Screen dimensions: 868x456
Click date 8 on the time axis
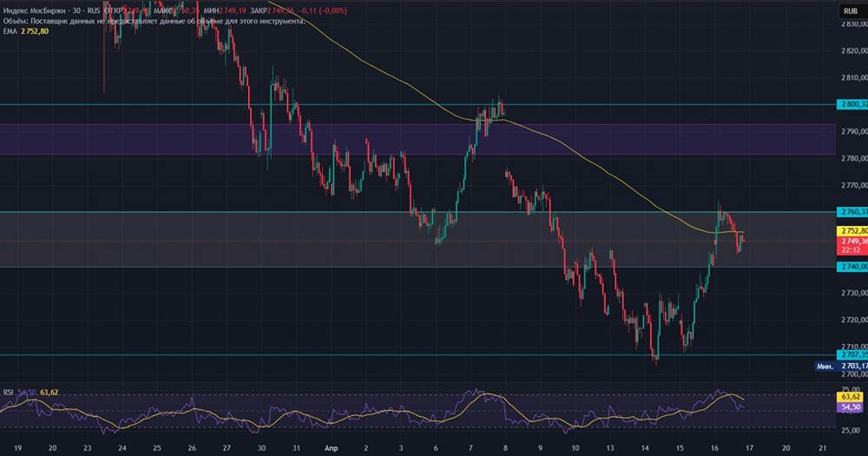(505, 447)
